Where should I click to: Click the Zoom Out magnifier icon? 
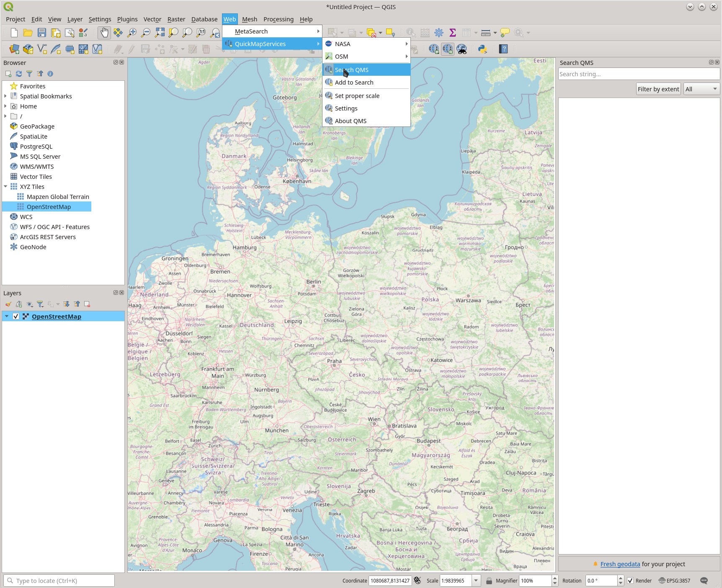(x=146, y=33)
